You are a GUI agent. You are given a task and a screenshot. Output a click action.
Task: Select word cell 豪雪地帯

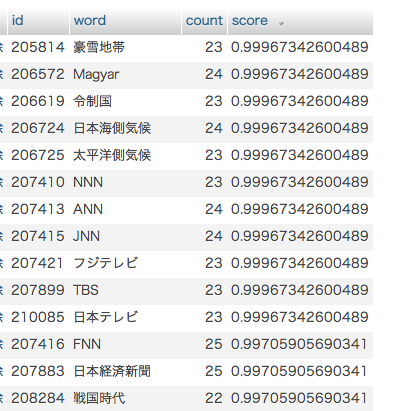click(x=99, y=47)
